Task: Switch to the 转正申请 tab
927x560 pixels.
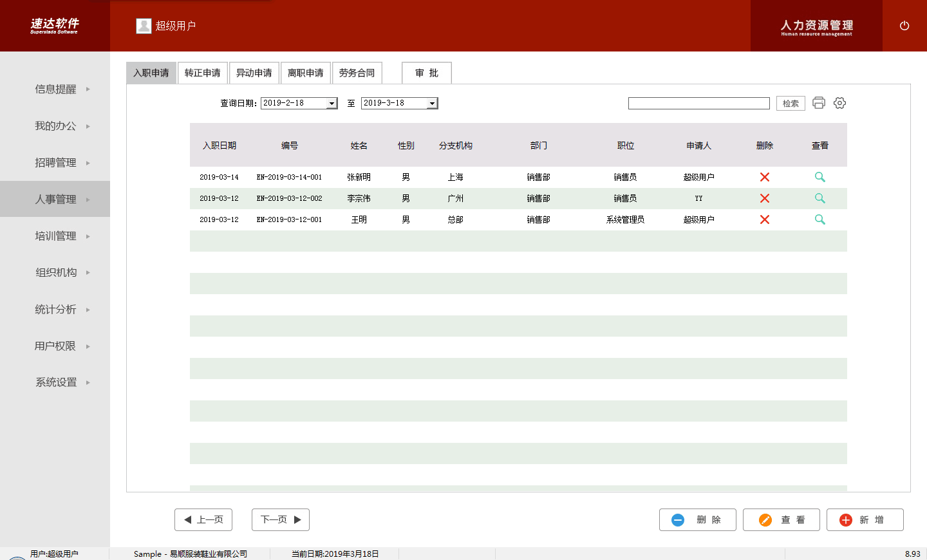Action: pos(203,73)
